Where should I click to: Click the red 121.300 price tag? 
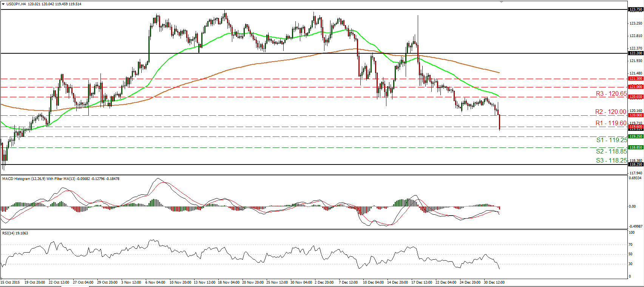coord(635,79)
